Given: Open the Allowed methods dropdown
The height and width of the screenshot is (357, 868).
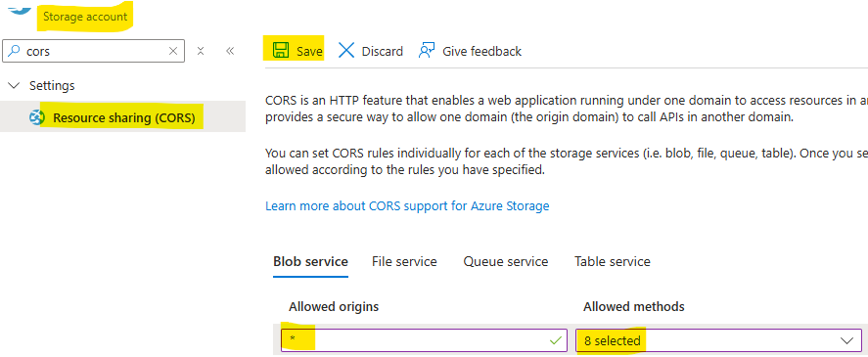Looking at the screenshot, I should [718, 340].
